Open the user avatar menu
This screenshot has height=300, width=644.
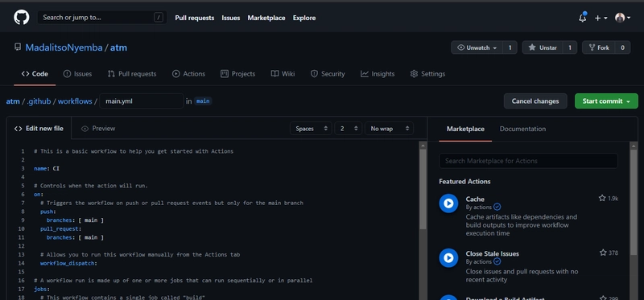[x=622, y=18]
